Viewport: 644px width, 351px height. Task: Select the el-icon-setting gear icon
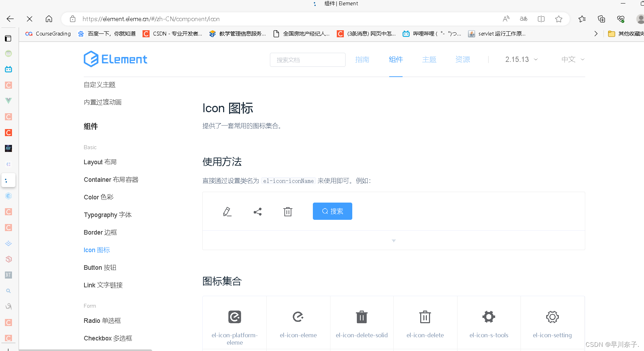point(552,317)
